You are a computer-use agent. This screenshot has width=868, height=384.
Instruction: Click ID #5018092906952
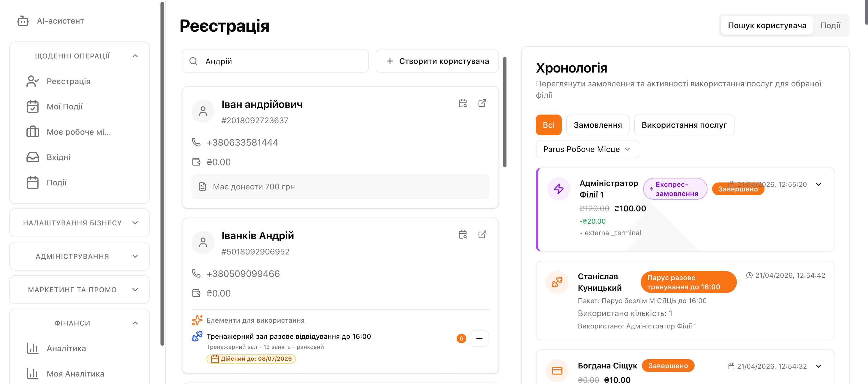(x=255, y=252)
